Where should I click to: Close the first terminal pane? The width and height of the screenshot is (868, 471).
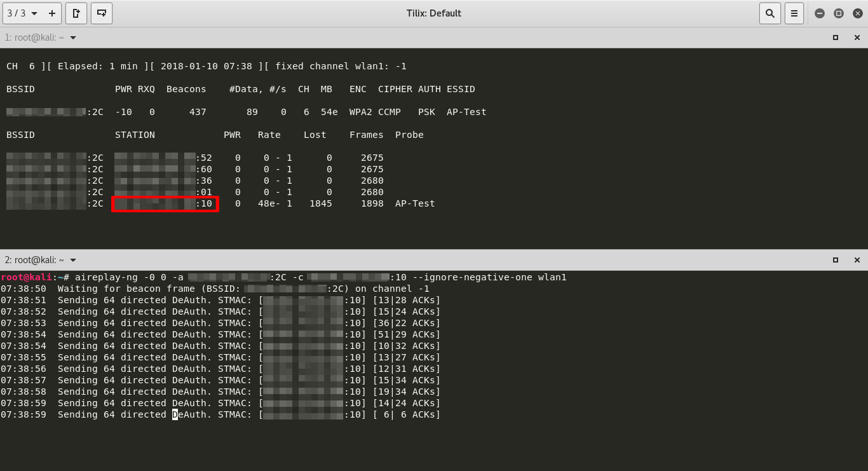[x=857, y=38]
